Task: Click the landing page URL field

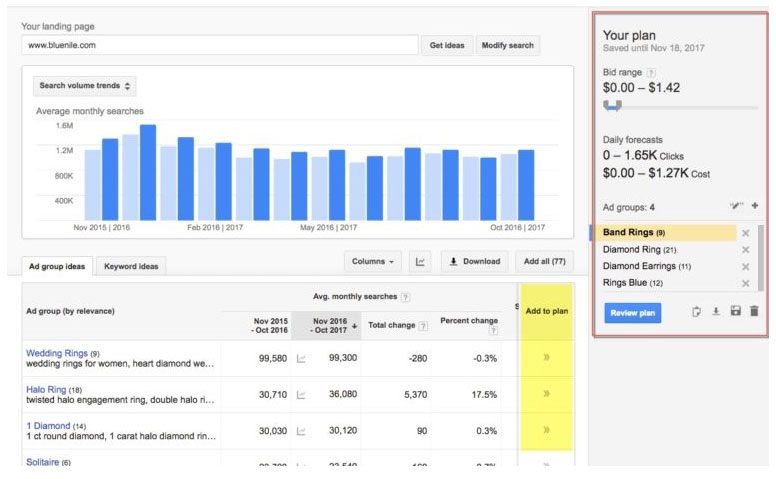Action: tap(218, 45)
